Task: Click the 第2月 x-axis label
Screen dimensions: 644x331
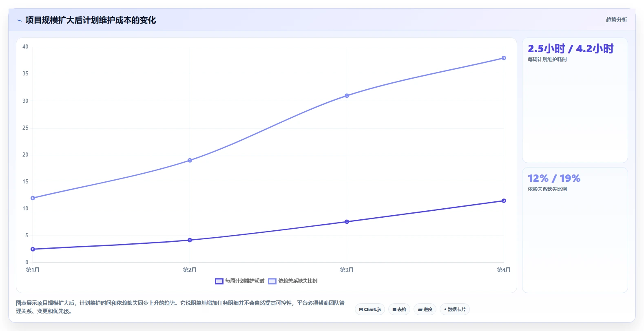Action: 190,270
